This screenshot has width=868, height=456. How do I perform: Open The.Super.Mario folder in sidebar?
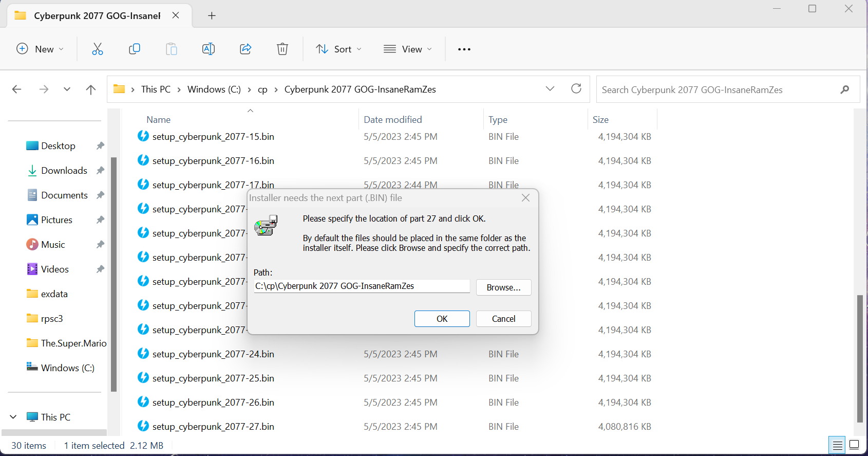[x=73, y=343]
